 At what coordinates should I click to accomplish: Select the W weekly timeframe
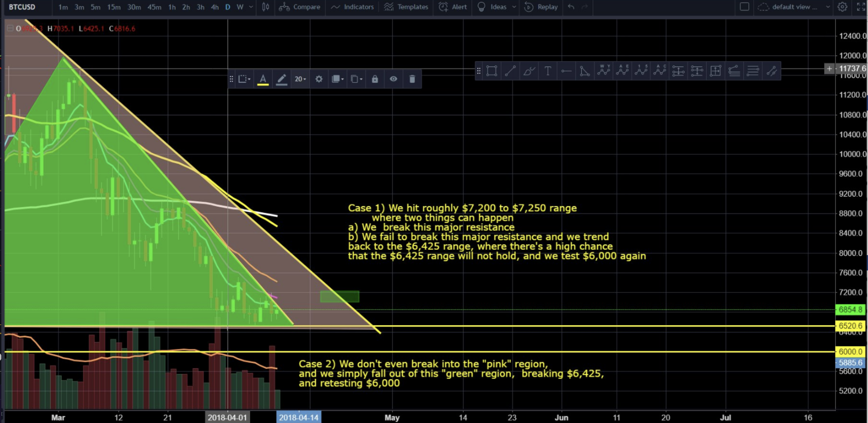pos(240,7)
